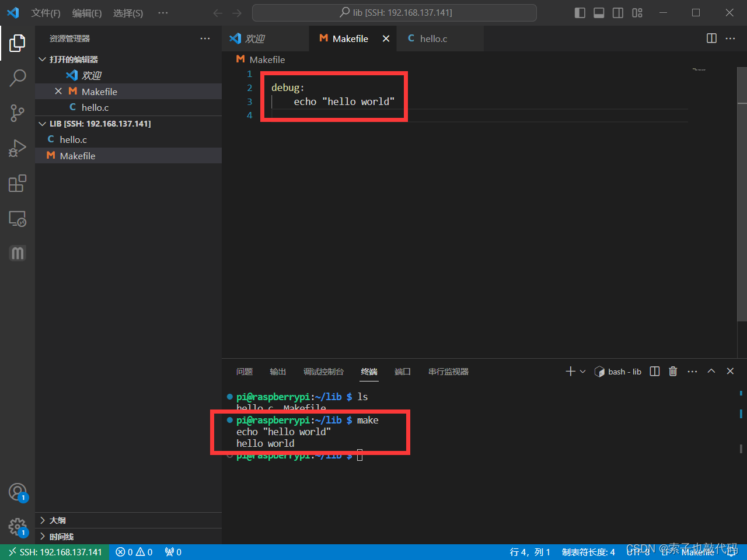Select the bash - lib terminal
The height and width of the screenshot is (560, 747).
pyautogui.click(x=618, y=372)
